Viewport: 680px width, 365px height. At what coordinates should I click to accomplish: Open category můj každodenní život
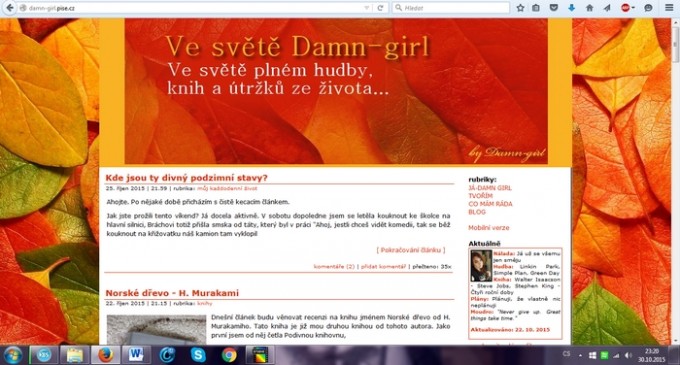point(227,189)
